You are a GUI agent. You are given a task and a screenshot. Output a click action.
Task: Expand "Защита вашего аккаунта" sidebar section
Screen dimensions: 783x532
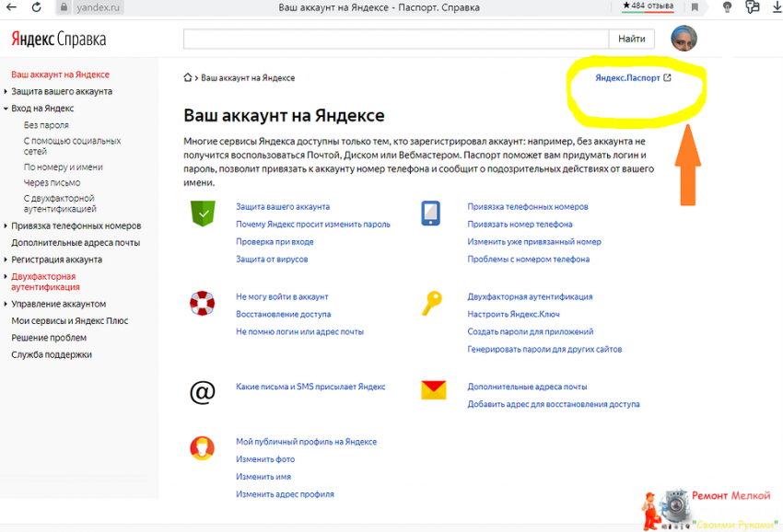61,91
